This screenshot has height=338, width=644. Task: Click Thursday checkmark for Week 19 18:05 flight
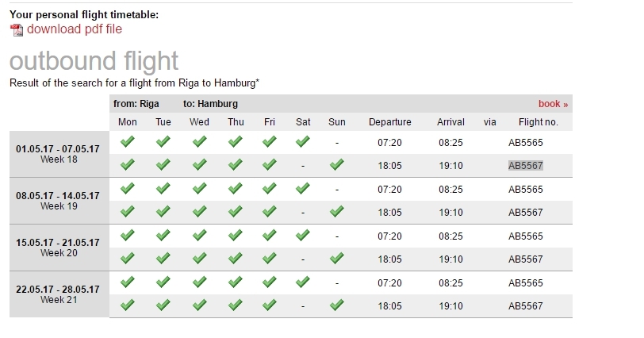point(236,212)
